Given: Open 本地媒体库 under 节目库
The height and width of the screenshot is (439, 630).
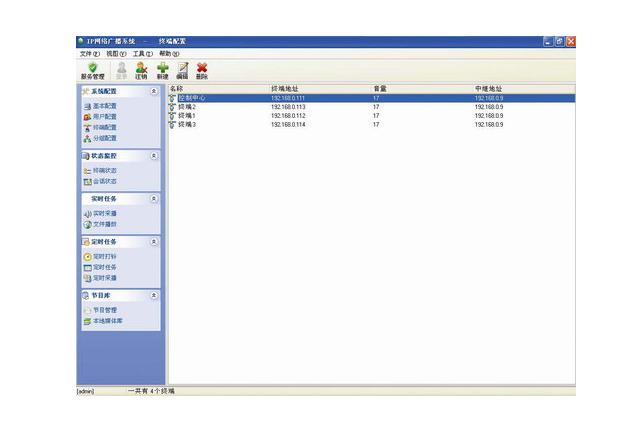Looking at the screenshot, I should pos(103,321).
